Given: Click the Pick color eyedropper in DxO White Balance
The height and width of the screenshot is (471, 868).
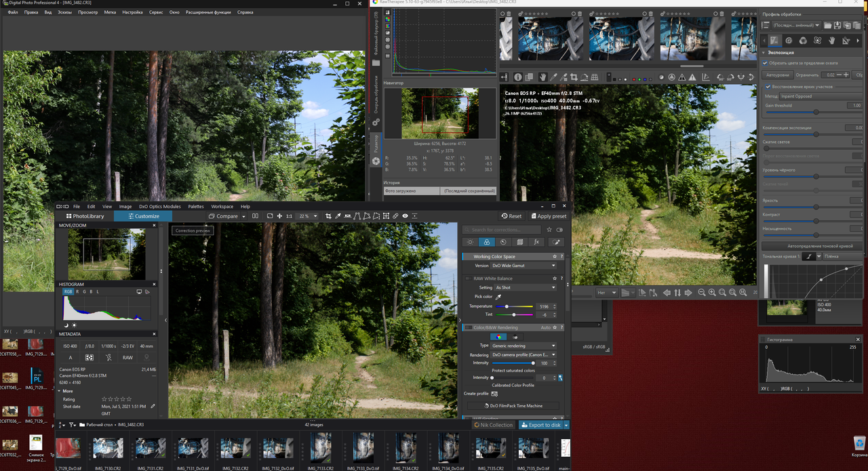Looking at the screenshot, I should (x=498, y=297).
